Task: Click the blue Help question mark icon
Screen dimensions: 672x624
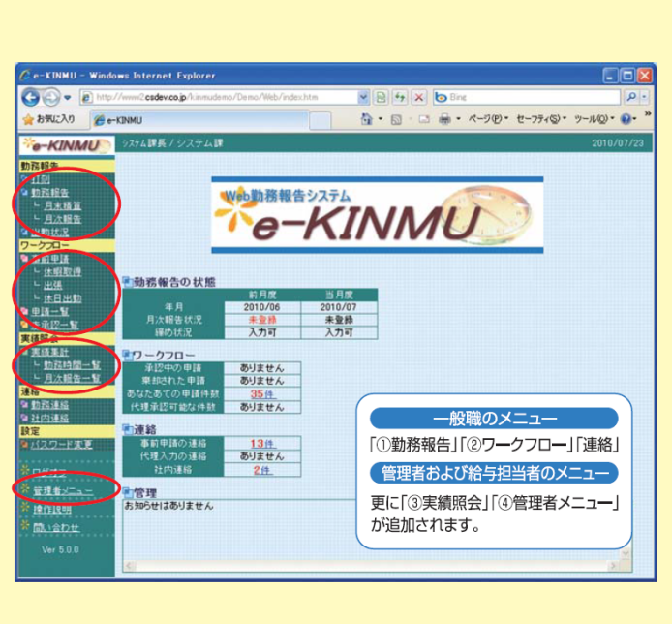Action: click(626, 119)
